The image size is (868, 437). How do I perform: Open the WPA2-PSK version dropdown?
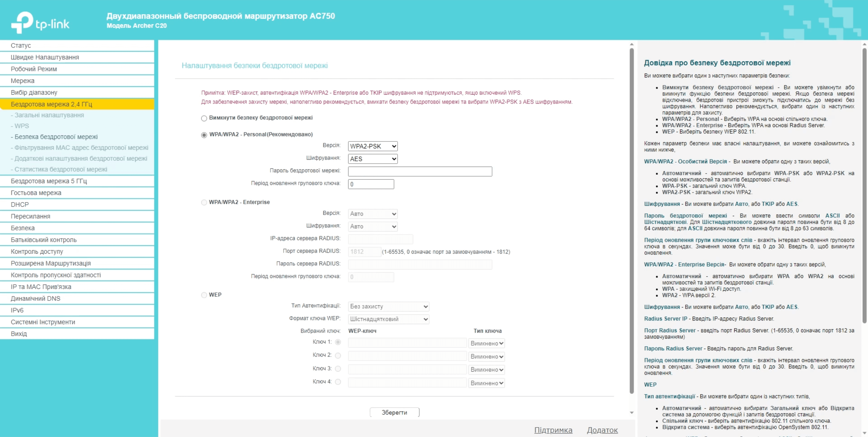[373, 146]
